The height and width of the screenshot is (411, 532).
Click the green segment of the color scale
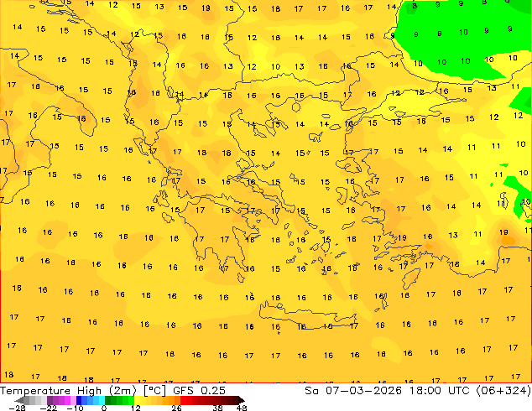[119, 400]
